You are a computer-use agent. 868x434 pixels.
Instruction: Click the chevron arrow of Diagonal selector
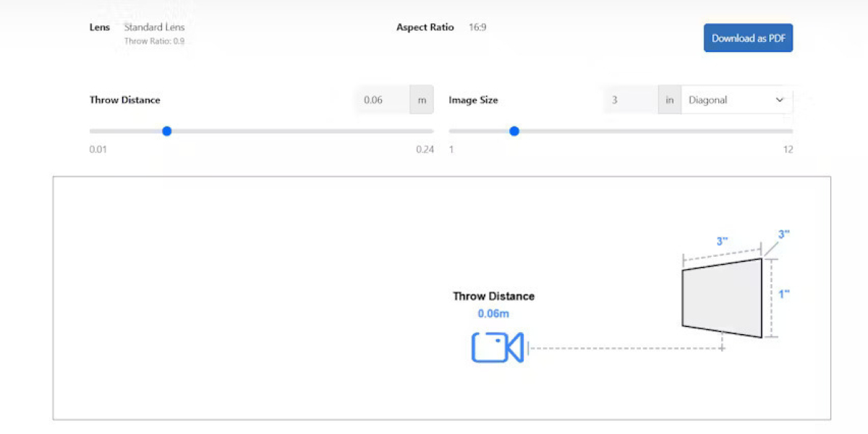(x=780, y=100)
